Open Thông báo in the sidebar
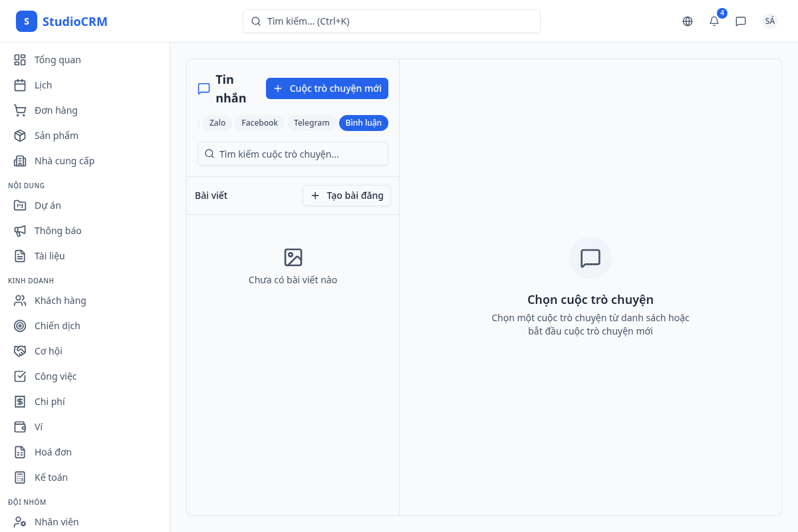The height and width of the screenshot is (532, 798). click(58, 231)
